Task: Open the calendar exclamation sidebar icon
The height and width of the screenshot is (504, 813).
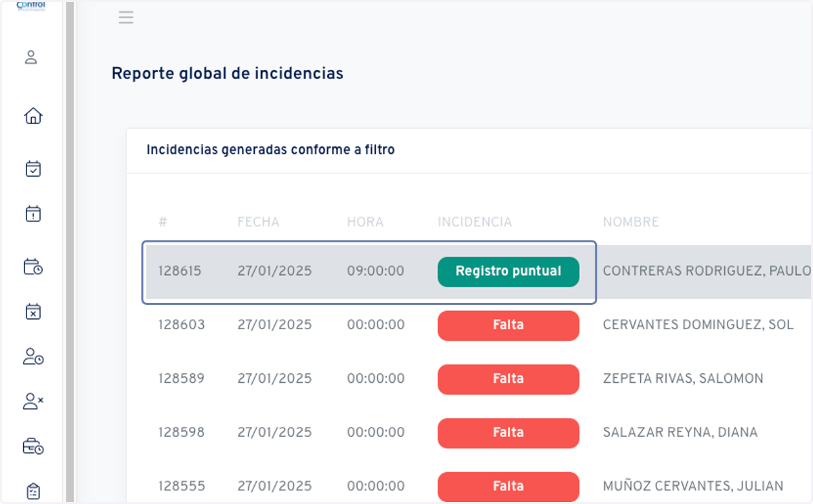Action: [33, 214]
